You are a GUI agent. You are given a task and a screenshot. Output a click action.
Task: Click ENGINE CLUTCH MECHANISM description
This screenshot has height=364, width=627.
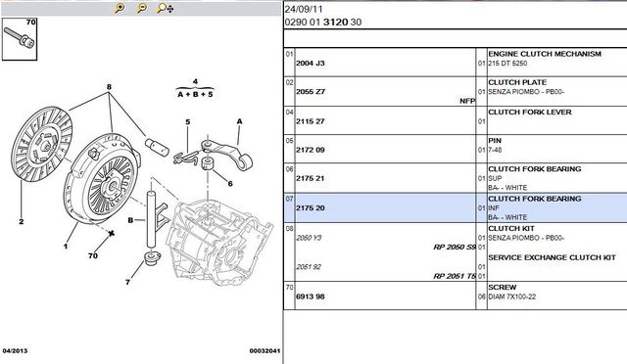coord(545,54)
